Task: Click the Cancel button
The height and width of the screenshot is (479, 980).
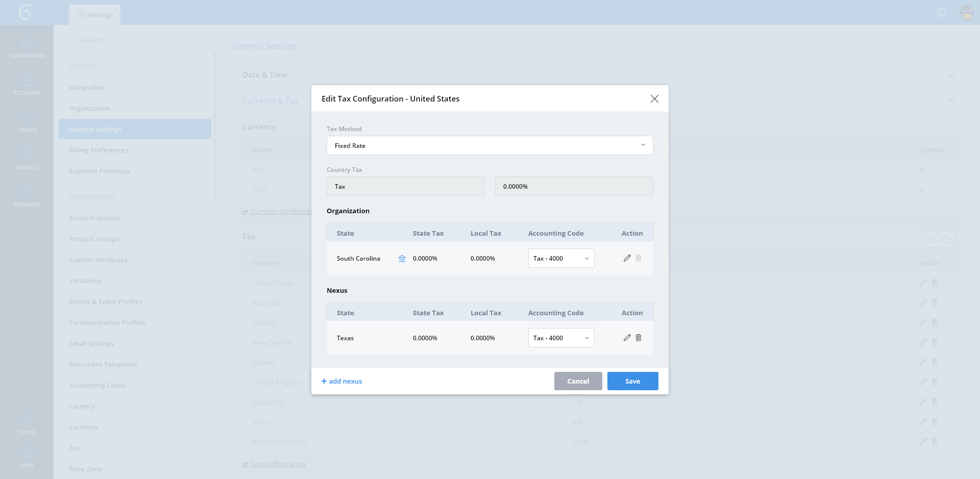Action: pyautogui.click(x=578, y=381)
